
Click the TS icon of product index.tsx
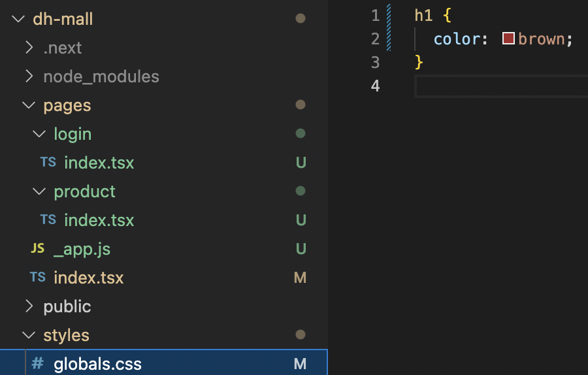coord(48,220)
